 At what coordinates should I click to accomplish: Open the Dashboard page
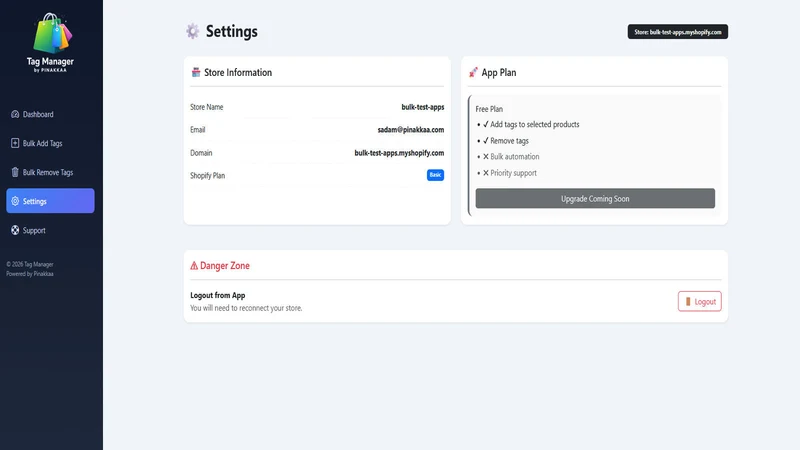pyautogui.click(x=50, y=114)
